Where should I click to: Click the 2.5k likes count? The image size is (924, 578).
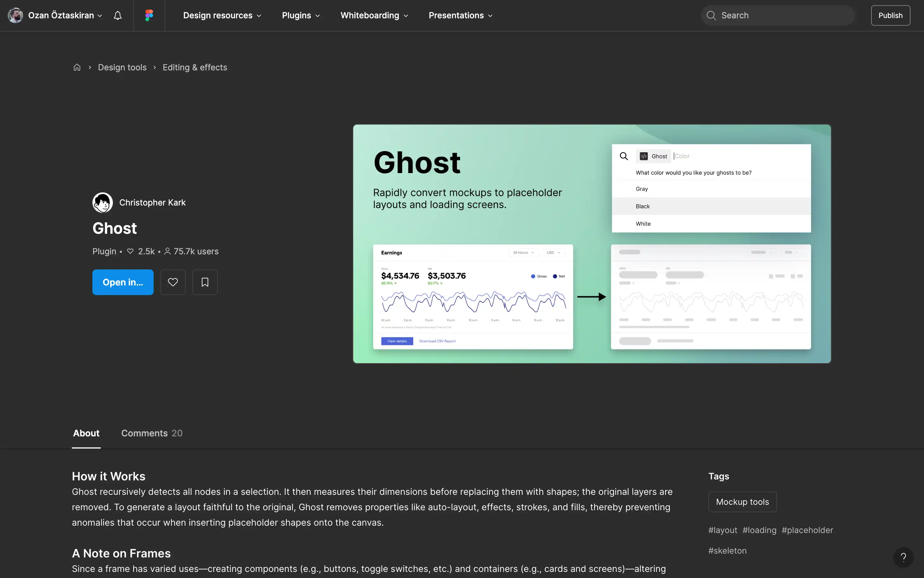[x=141, y=251]
